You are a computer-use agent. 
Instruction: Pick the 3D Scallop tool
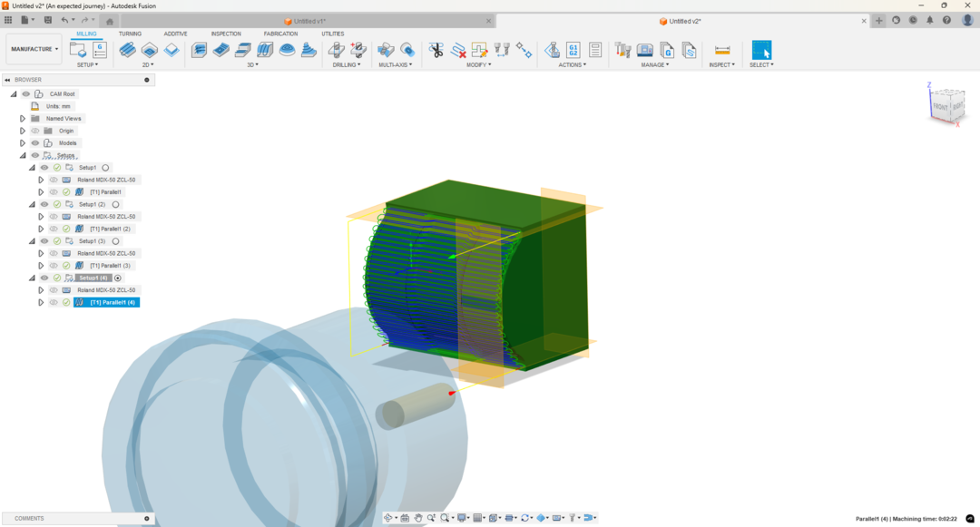287,50
